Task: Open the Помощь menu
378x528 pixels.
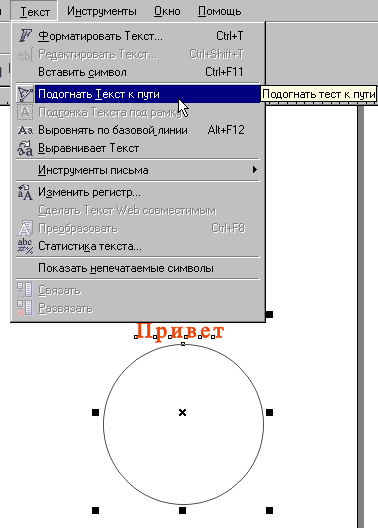Action: point(219,11)
